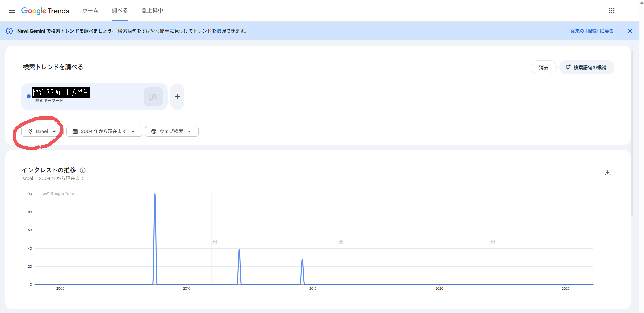Click the 2010 x-axis label

tap(187, 288)
